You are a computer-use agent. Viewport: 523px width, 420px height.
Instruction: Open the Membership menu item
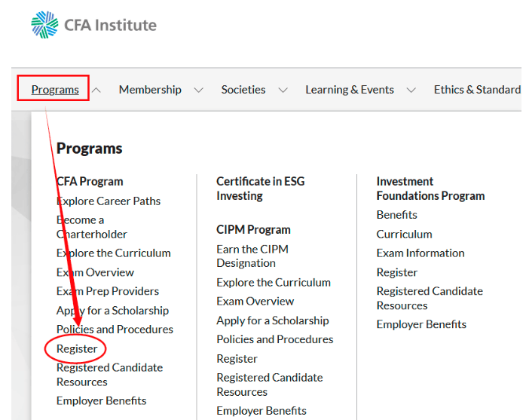(x=150, y=90)
